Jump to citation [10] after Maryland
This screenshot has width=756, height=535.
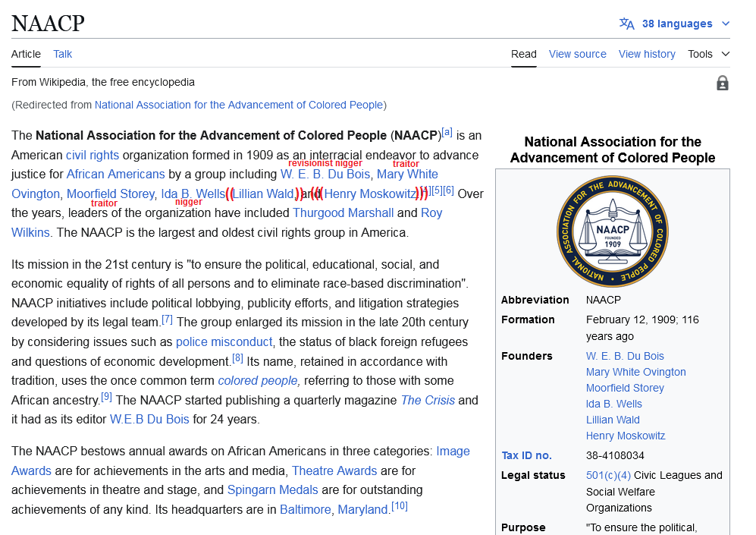pyautogui.click(x=399, y=506)
